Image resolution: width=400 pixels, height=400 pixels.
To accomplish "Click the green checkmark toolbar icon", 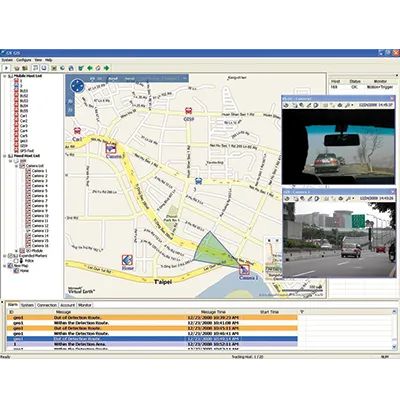I will (x=81, y=68).
